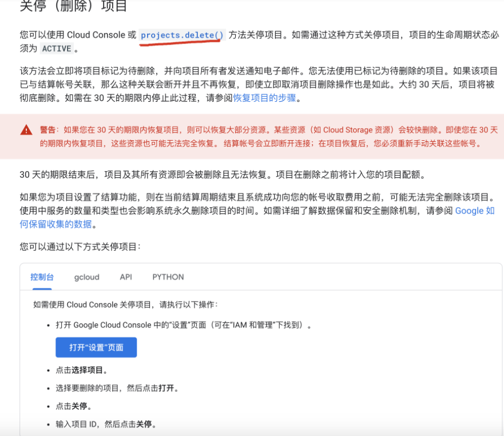This screenshot has width=504, height=436.
Task: Click the bold 警告 label in the banner
Action: tap(49, 130)
